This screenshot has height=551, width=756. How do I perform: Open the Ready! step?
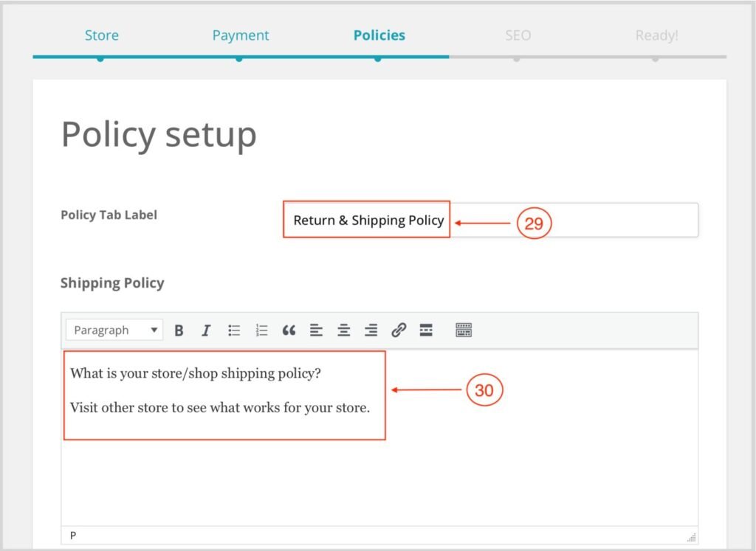(656, 35)
